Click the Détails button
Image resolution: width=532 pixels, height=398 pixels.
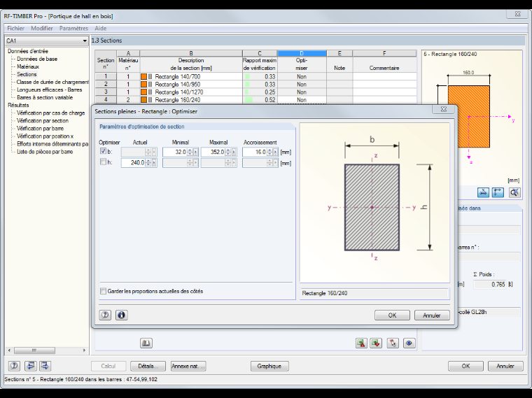click(x=148, y=366)
